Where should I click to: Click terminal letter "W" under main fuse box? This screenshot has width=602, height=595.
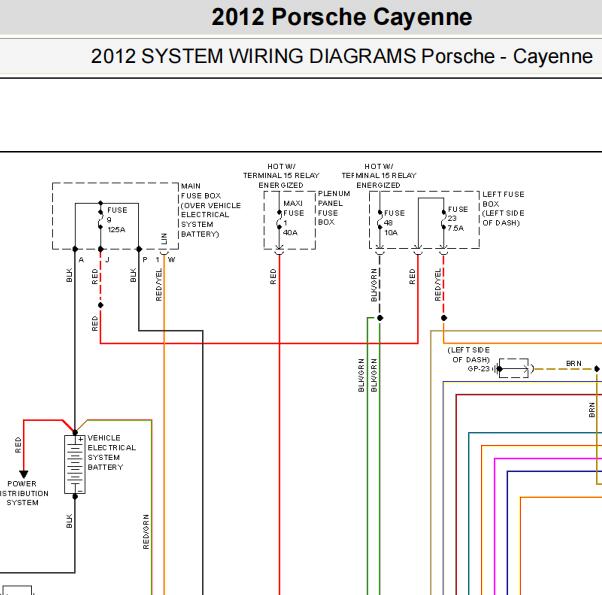pyautogui.click(x=171, y=260)
